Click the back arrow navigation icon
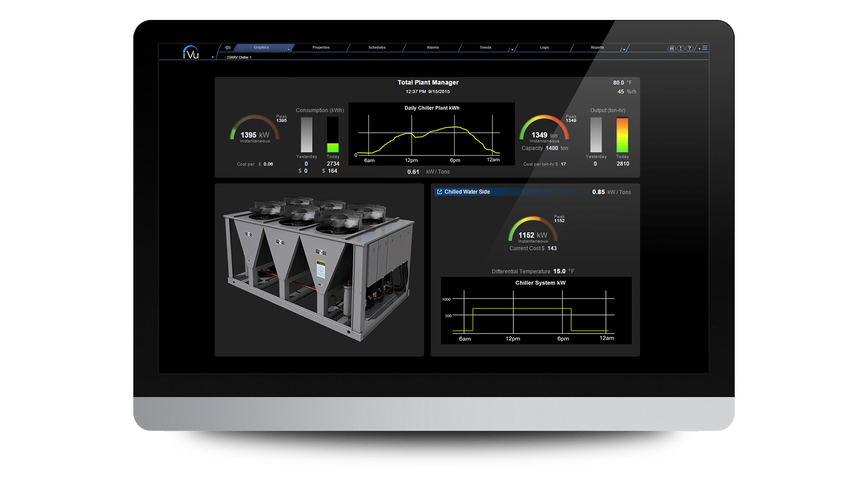 (x=227, y=48)
